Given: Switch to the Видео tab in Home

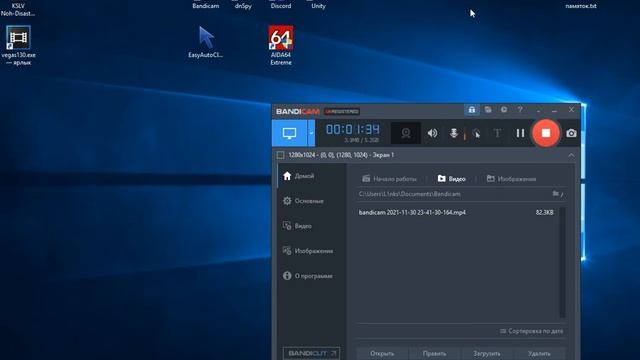Looking at the screenshot, I should coord(451,179).
